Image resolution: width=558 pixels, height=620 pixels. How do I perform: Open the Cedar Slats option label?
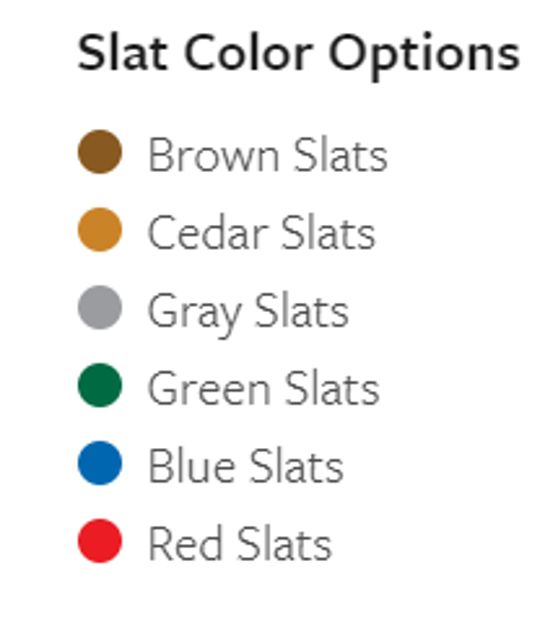click(261, 233)
